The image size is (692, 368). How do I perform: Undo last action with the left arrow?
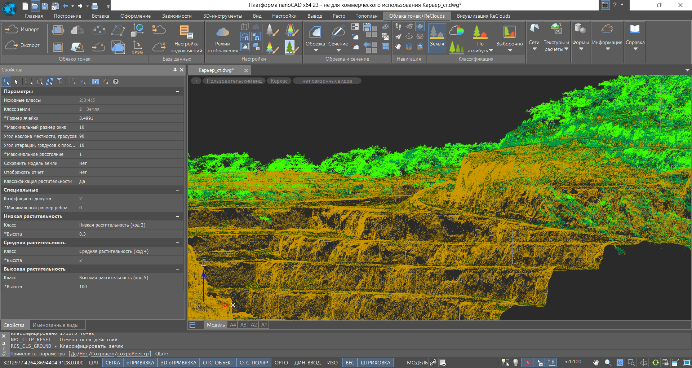click(x=66, y=6)
